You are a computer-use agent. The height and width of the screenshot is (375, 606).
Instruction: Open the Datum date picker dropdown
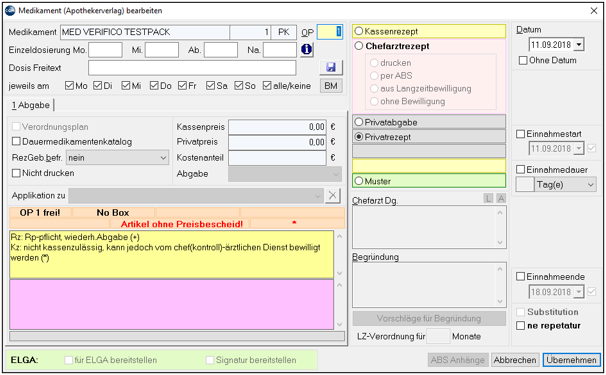(579, 45)
